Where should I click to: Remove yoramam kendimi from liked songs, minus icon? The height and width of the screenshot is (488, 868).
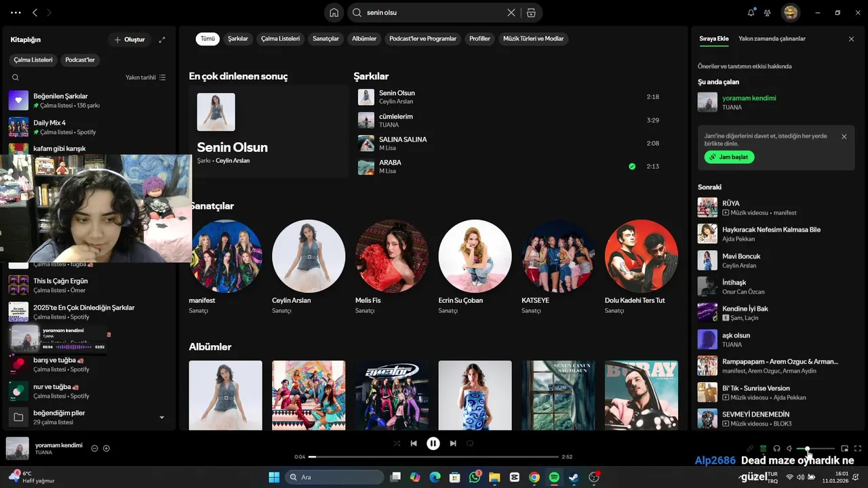click(94, 448)
